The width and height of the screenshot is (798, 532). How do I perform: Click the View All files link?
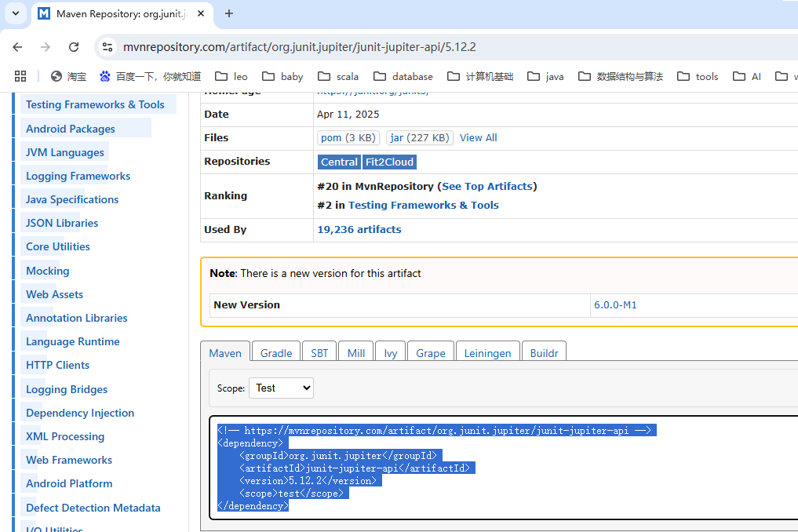point(479,138)
